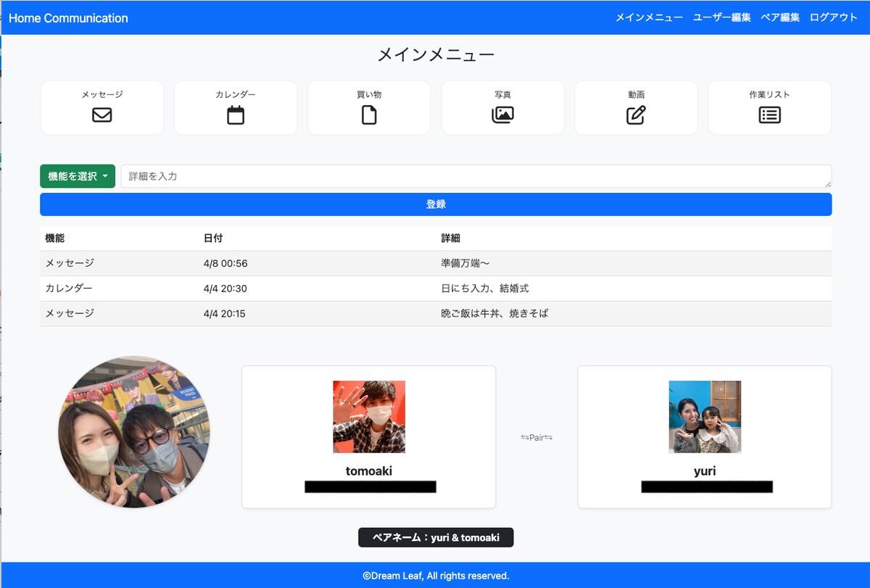
Task: Open the 動画 edit icon
Action: click(636, 115)
